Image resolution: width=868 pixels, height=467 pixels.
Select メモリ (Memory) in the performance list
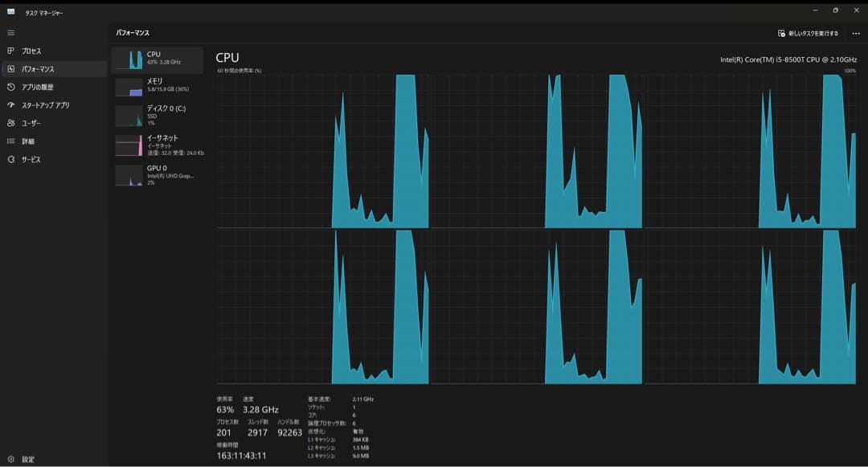[158, 86]
